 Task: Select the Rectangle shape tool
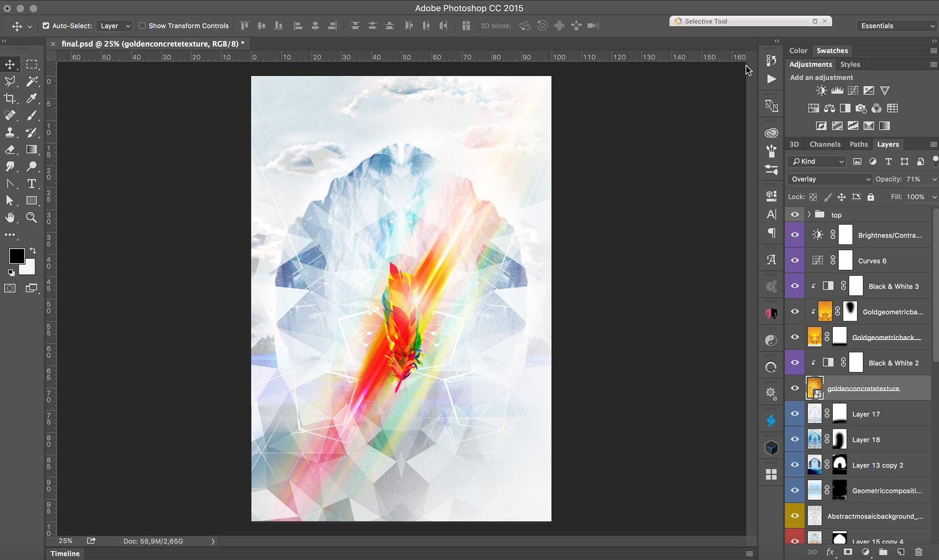point(32,200)
